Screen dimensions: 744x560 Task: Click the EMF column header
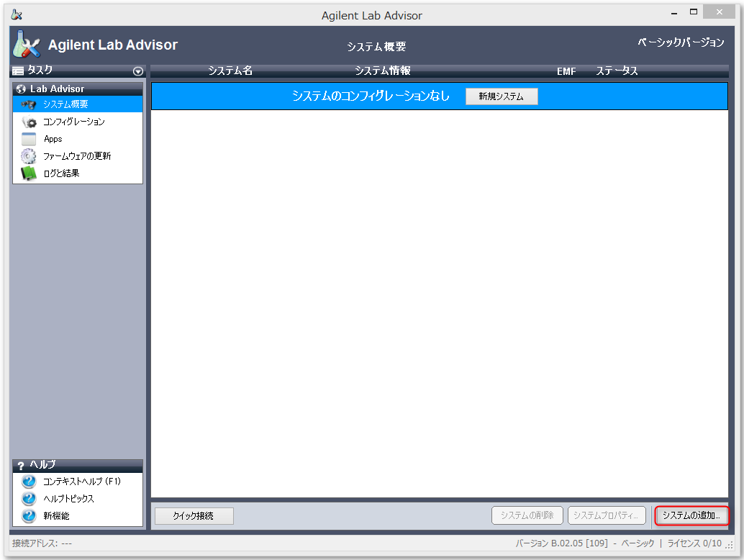(566, 71)
